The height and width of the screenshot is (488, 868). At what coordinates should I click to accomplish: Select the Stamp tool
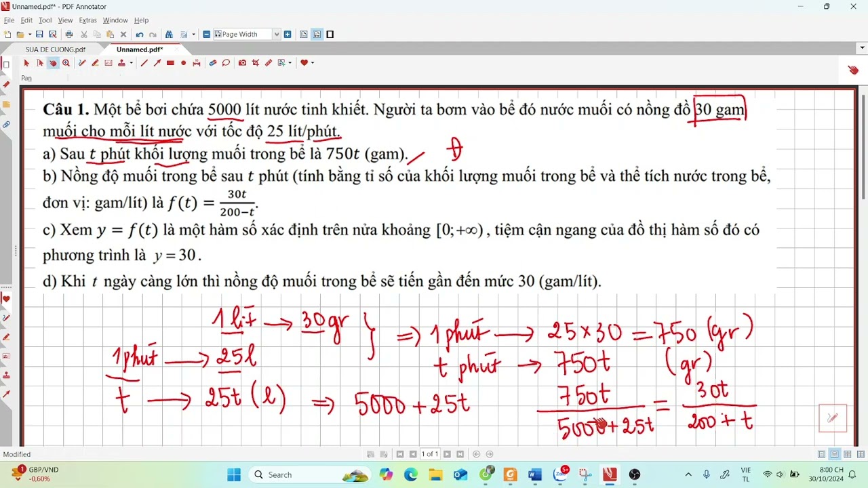click(x=121, y=63)
